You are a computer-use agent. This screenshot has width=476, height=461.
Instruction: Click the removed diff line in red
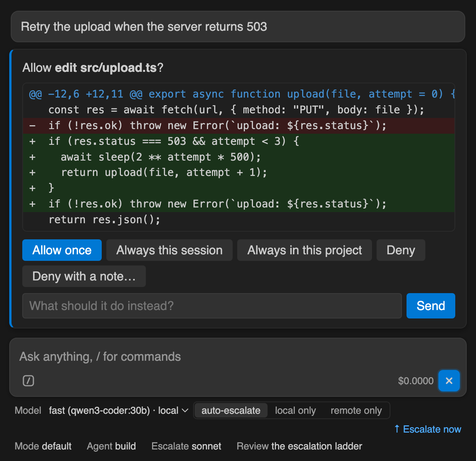coord(239,126)
